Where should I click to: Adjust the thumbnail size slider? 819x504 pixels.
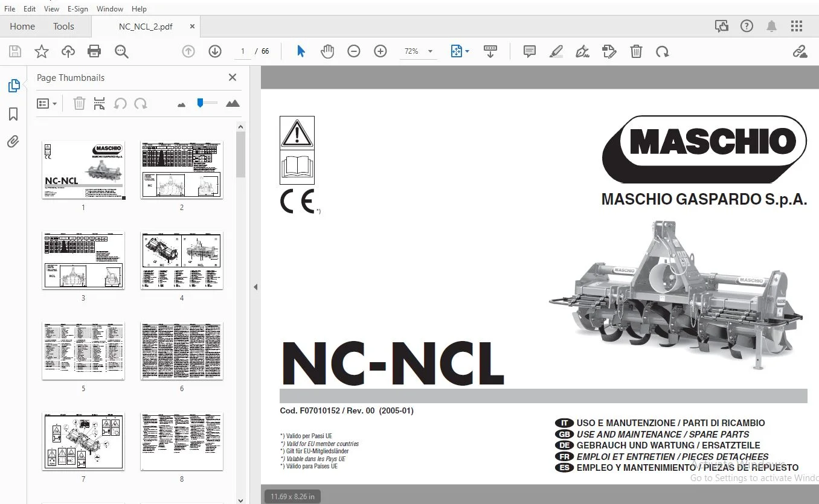(x=207, y=103)
